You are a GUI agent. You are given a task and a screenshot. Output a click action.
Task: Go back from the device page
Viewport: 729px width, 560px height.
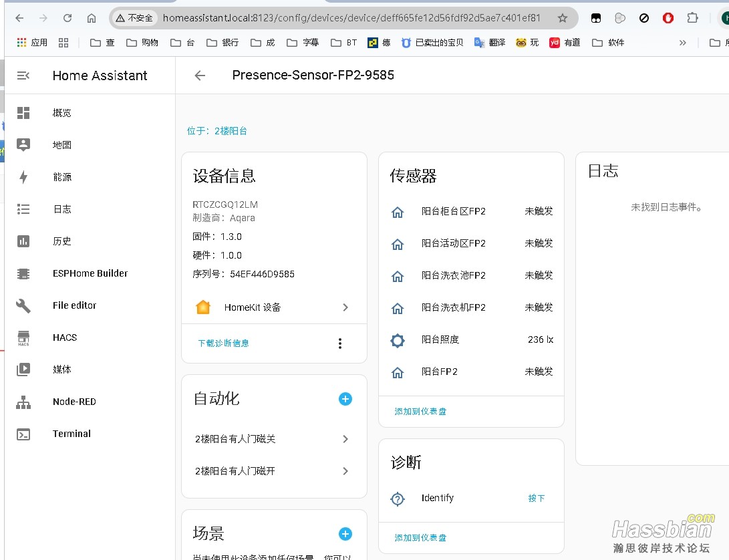(x=200, y=76)
